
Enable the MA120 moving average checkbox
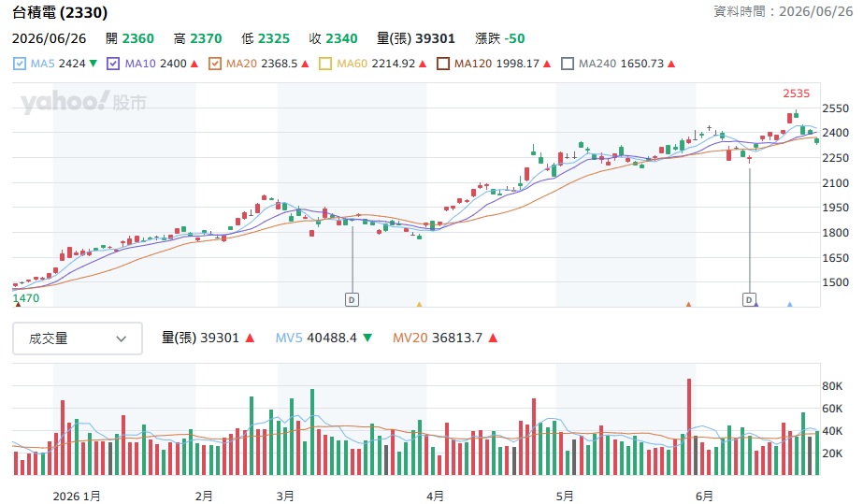click(443, 64)
